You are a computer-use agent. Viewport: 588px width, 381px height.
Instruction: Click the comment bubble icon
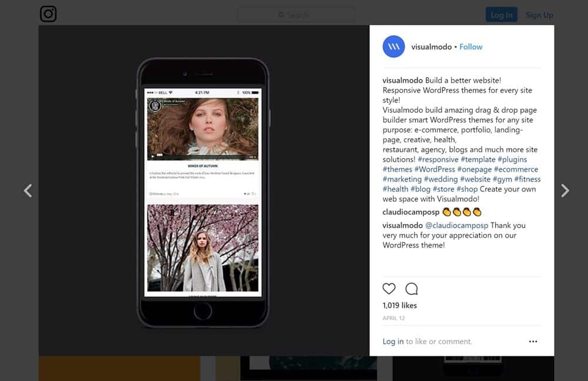pos(412,288)
